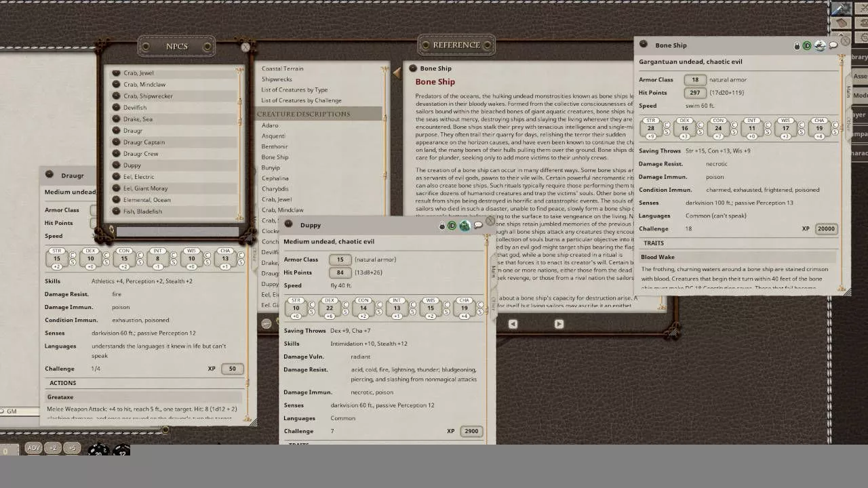Roll the d12 die

point(121,450)
